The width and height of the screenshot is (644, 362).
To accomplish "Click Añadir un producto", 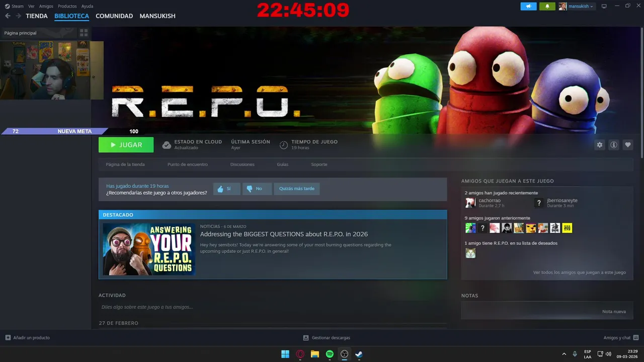I will [x=28, y=338].
